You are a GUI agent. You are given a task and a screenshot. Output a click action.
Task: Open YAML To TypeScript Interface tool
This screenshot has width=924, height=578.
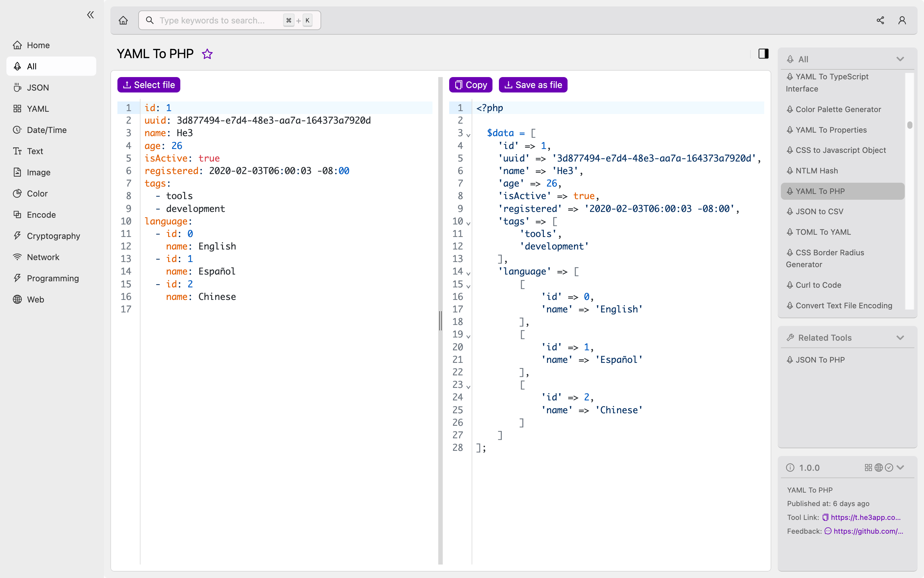click(x=843, y=83)
